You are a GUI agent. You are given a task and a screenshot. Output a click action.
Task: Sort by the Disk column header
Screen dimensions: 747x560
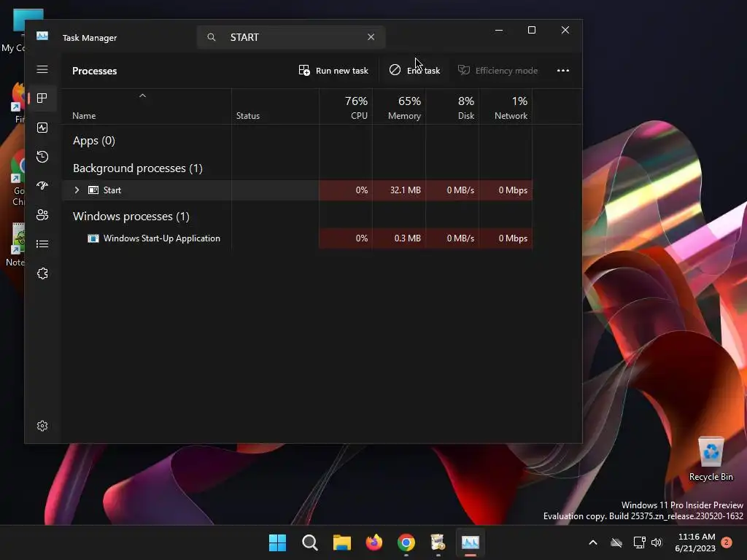(x=452, y=108)
